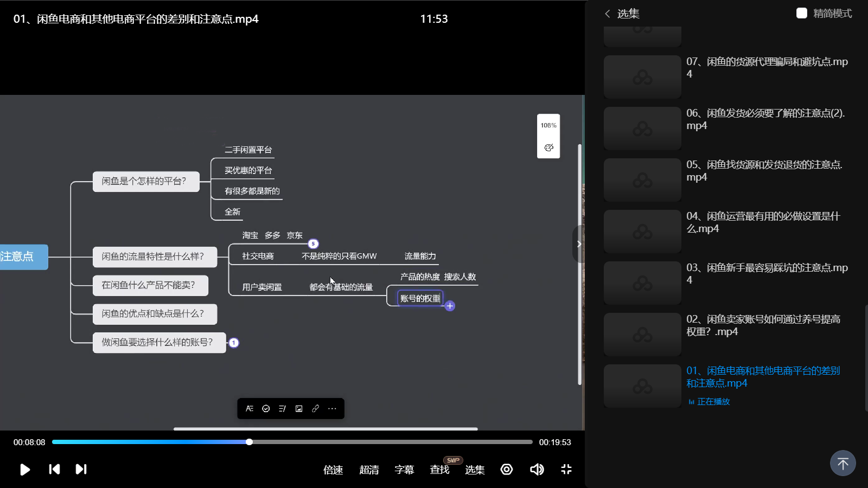Image resolution: width=868 pixels, height=488 pixels.
Task: Click the circular record icon in controls
Action: pos(507,470)
